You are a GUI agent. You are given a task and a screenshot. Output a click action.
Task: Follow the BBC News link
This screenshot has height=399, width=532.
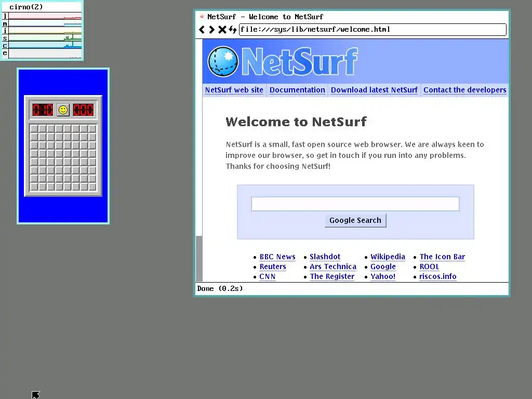pos(277,257)
